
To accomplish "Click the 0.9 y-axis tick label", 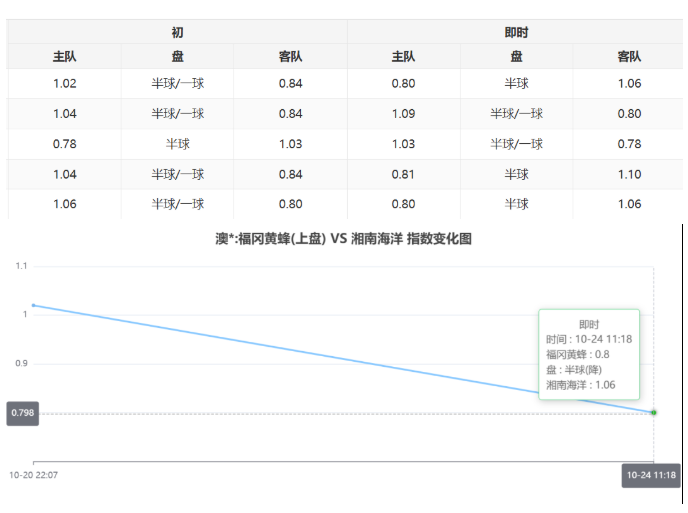I will tap(21, 364).
